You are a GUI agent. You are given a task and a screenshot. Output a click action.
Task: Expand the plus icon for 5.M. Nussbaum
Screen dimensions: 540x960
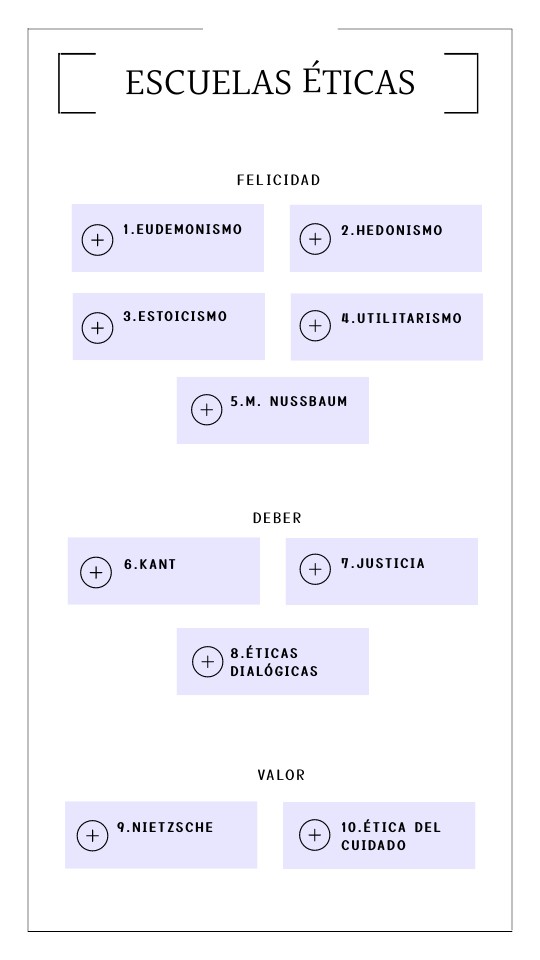point(207,410)
